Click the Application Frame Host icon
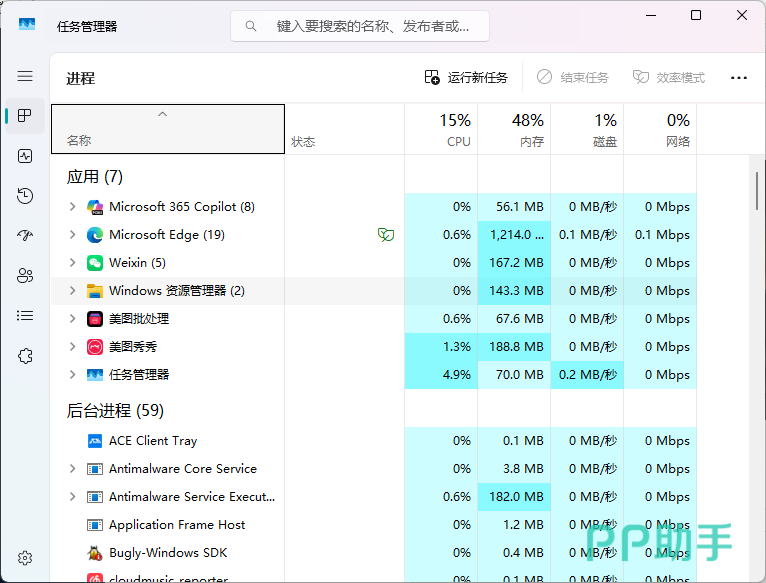This screenshot has width=766, height=583. (95, 525)
